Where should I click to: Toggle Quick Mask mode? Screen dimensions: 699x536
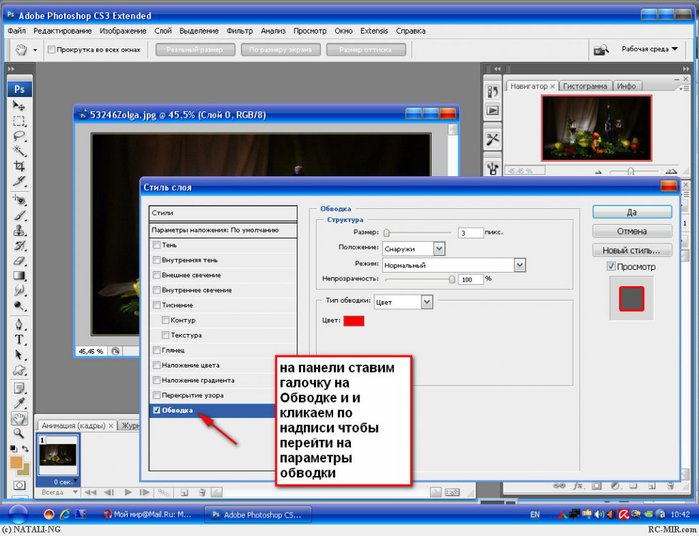19,485
